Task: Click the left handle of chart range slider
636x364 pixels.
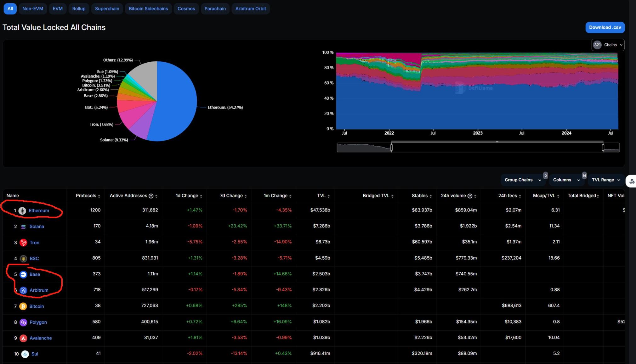Action: click(391, 147)
